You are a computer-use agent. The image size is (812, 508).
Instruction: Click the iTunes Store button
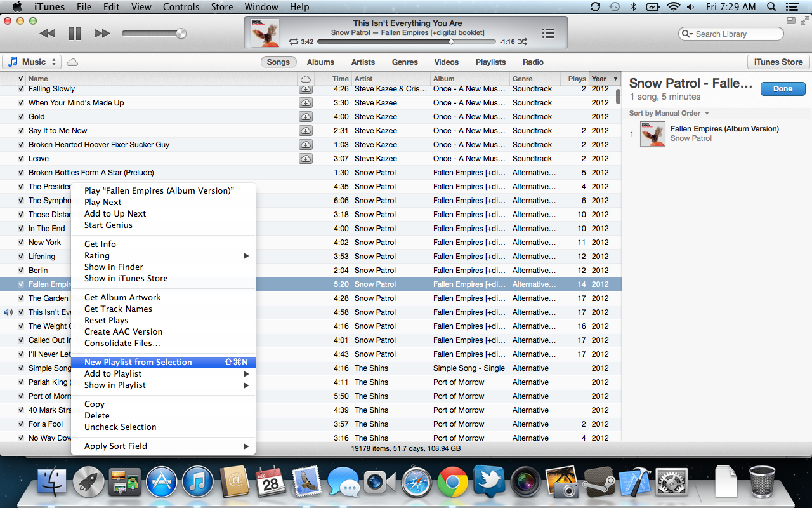(778, 62)
